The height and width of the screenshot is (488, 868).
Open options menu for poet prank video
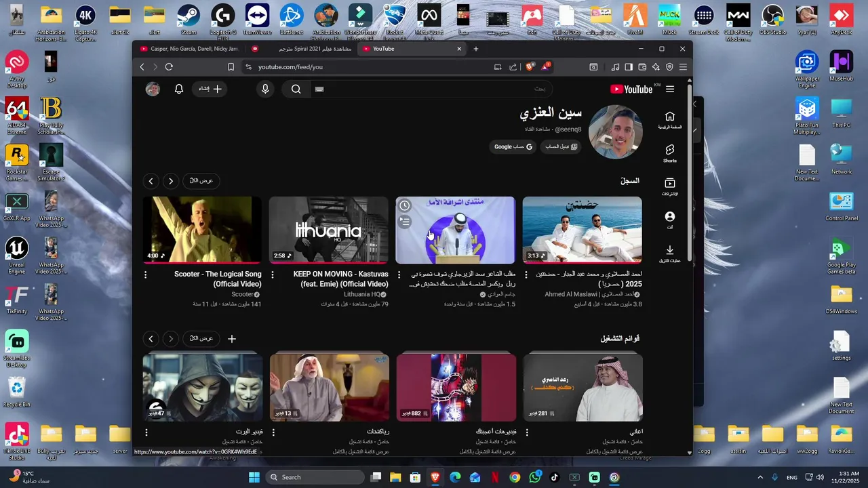click(399, 274)
